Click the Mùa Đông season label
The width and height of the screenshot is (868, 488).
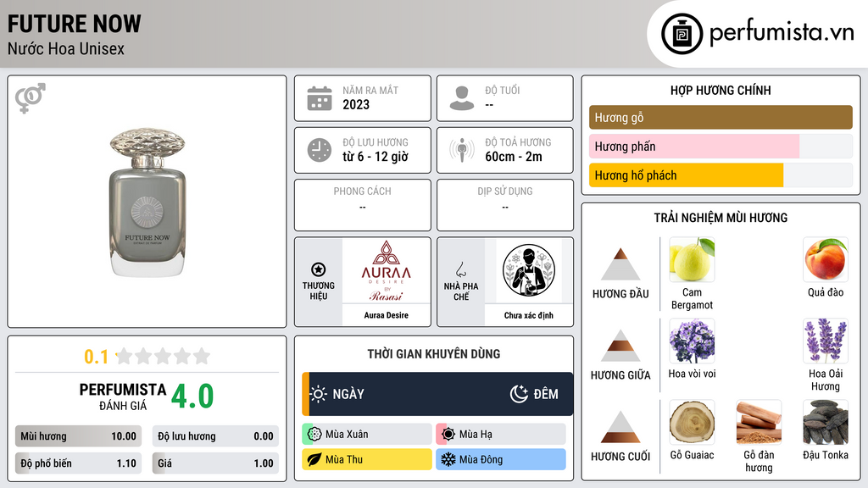pyautogui.click(x=481, y=459)
